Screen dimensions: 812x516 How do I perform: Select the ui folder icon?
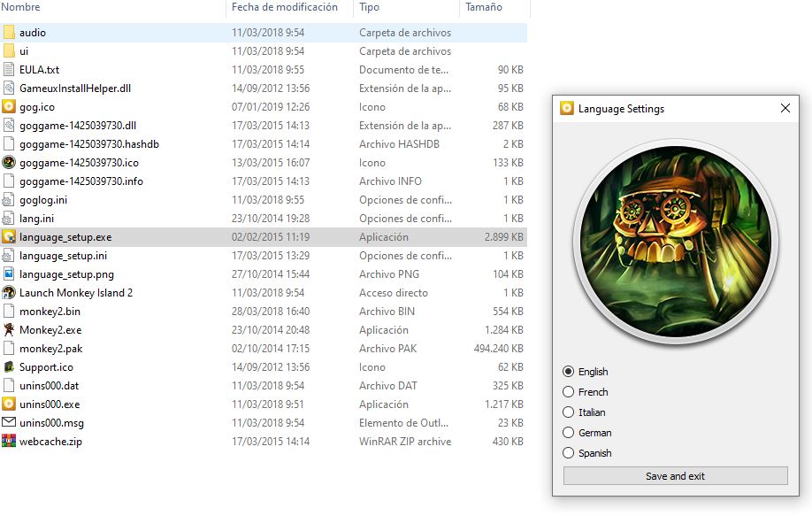[9, 50]
